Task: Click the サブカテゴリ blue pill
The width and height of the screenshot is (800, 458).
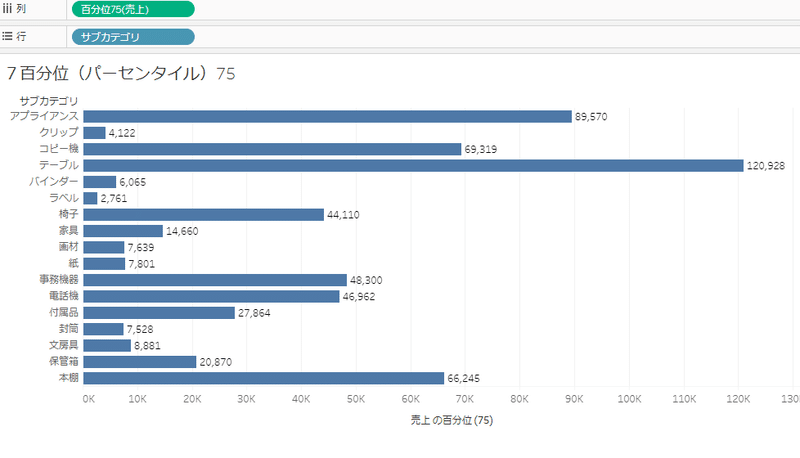Action: tap(133, 37)
